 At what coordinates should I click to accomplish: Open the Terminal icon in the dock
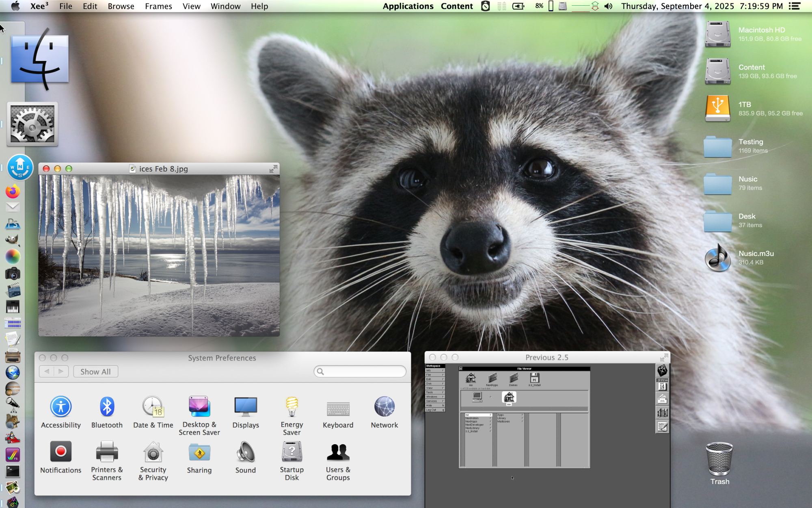click(x=13, y=471)
